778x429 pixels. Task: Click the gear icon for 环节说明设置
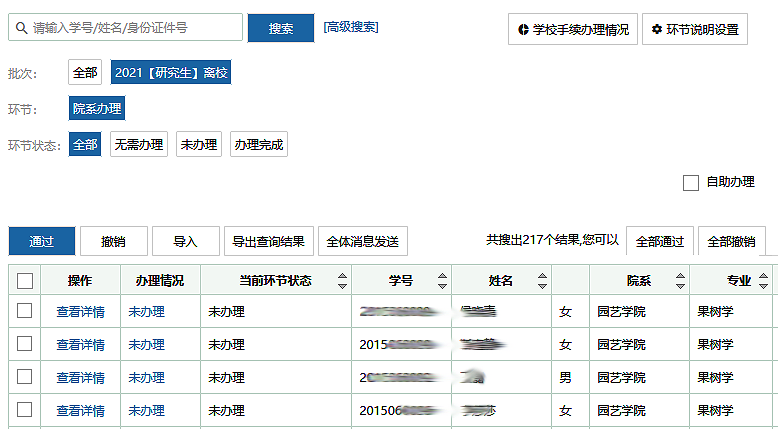tap(657, 29)
